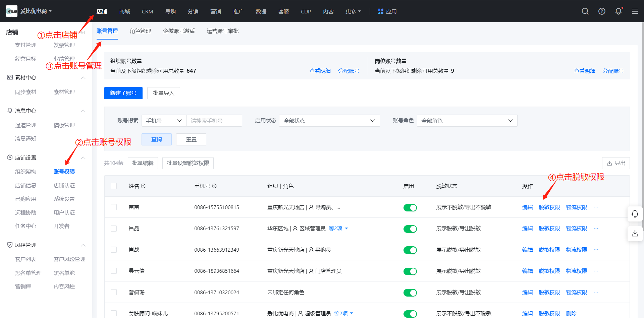The image size is (644, 318).
Task: Open more actions for 吴云倩 row
Action: click(x=596, y=271)
